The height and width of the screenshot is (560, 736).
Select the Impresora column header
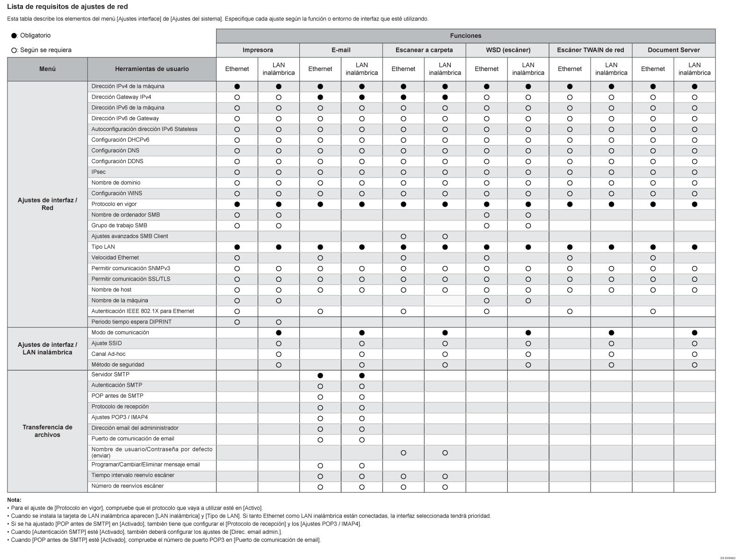(x=258, y=50)
